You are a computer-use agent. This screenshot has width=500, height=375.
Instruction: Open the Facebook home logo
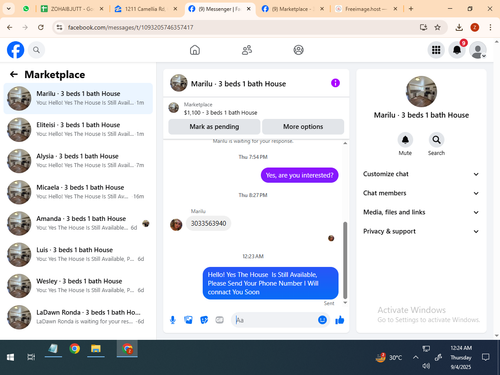coord(16,50)
